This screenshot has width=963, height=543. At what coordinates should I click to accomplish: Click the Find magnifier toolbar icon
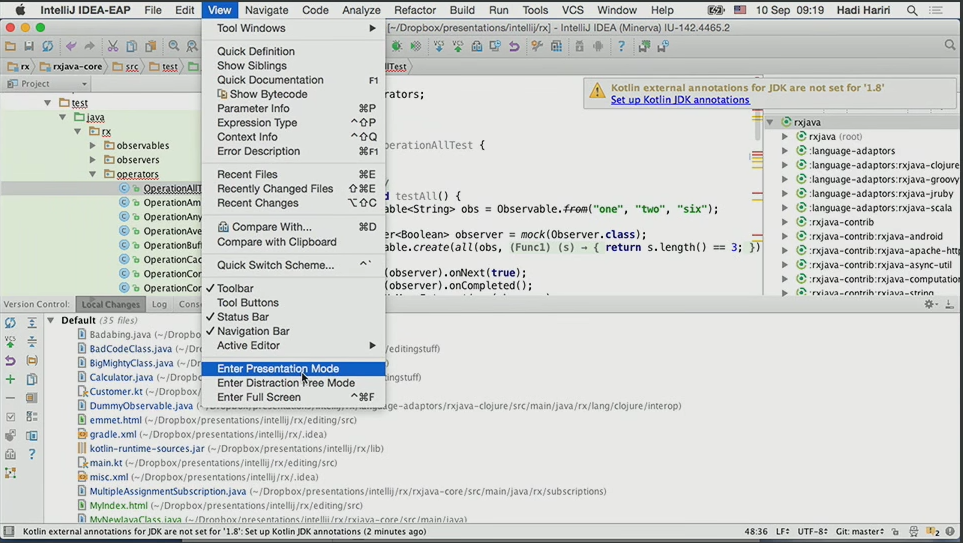pos(174,46)
